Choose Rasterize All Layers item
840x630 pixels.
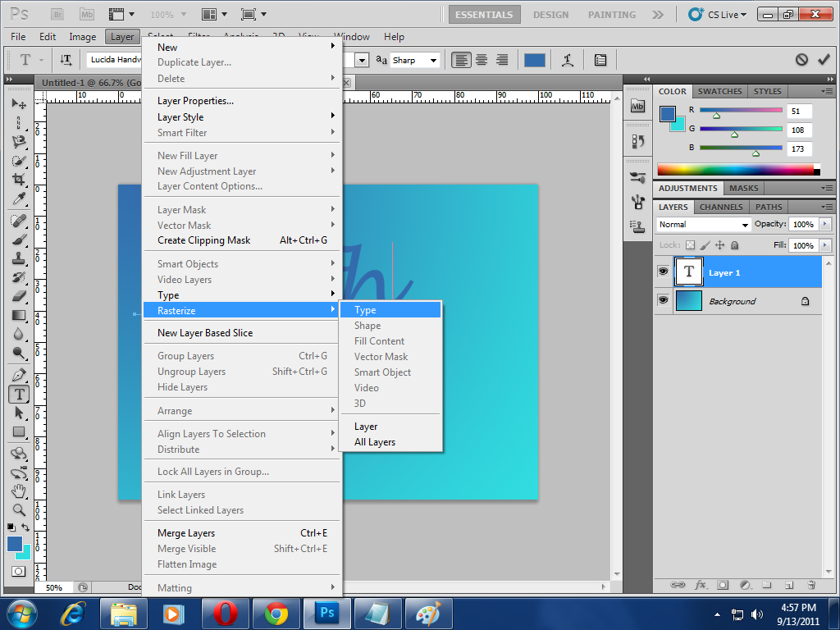(x=390, y=442)
